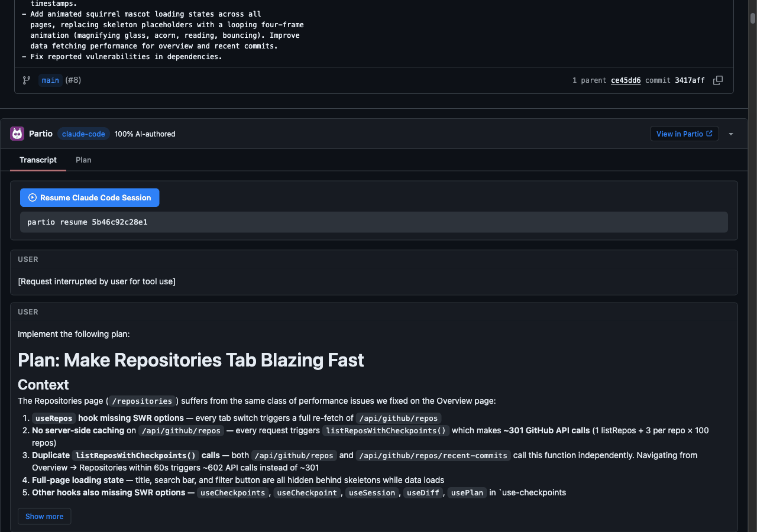
Task: Click the listReposWithCheckpoints() code snippet
Action: pos(386,430)
